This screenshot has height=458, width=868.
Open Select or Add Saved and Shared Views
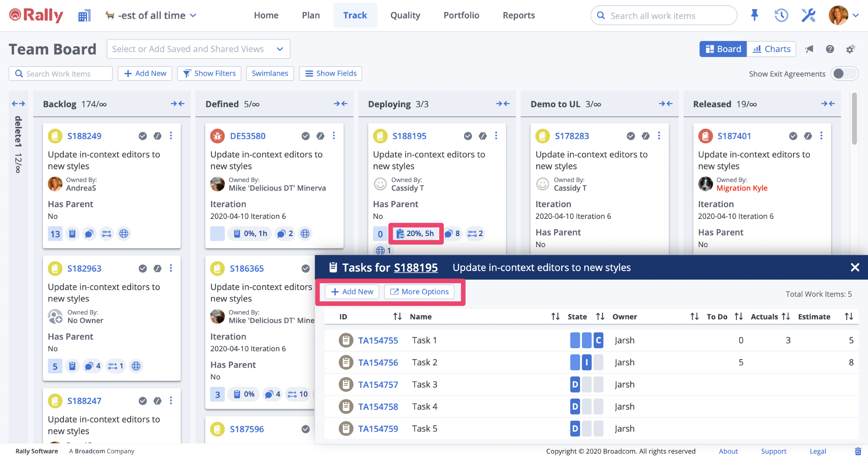[198, 49]
